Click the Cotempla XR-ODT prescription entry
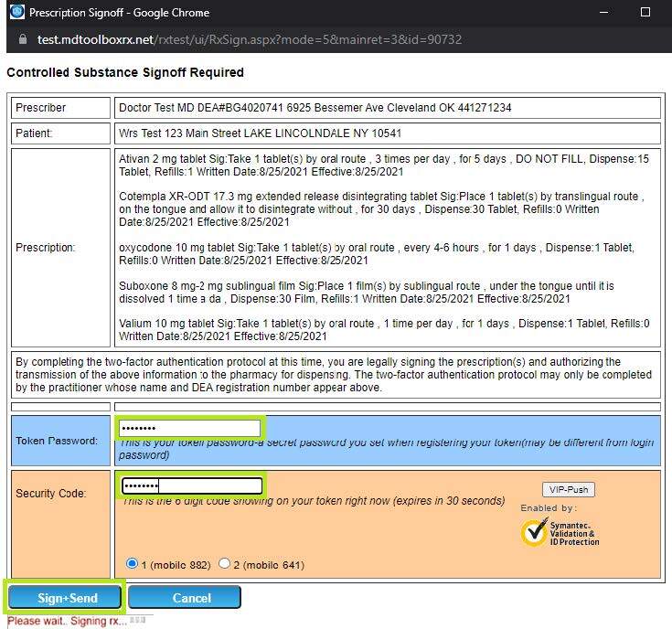 point(381,209)
